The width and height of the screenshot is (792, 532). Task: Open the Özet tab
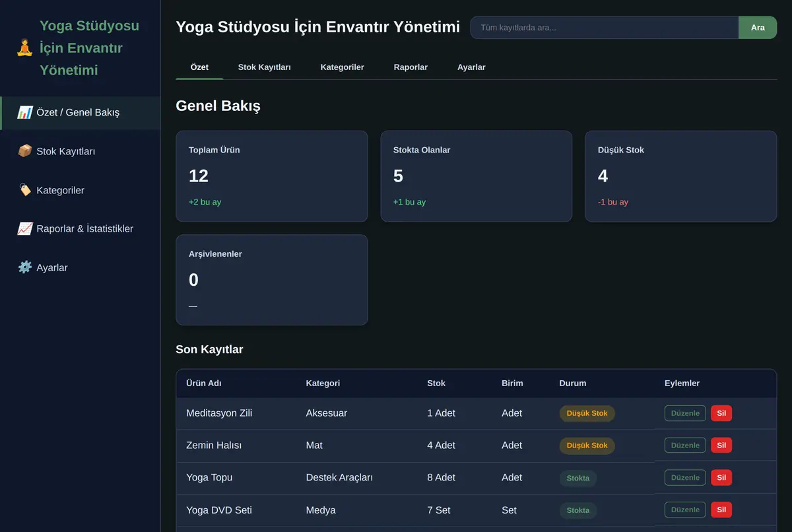[x=199, y=67]
